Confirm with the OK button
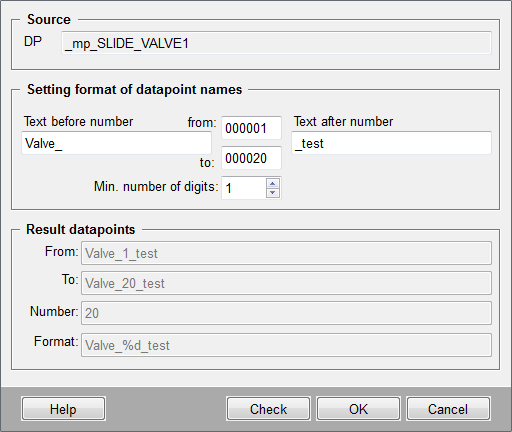This screenshot has height=432, width=512. coord(358,409)
